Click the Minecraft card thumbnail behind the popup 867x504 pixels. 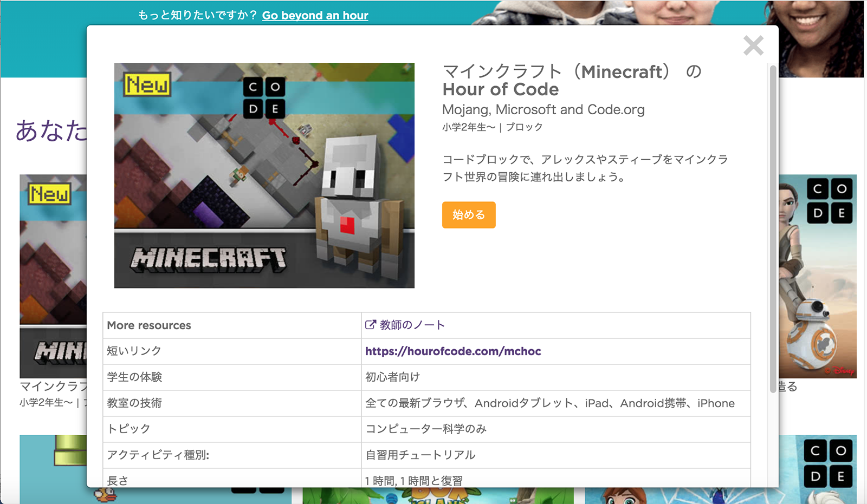tap(53, 276)
